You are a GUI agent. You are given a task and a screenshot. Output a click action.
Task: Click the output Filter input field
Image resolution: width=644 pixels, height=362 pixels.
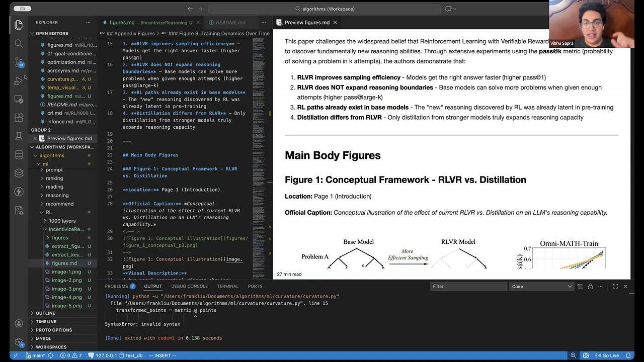pos(468,286)
